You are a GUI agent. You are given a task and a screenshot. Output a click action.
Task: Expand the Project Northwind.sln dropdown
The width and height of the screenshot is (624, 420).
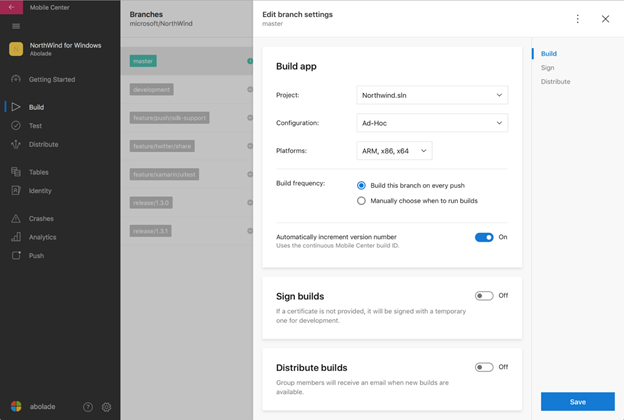click(431, 95)
